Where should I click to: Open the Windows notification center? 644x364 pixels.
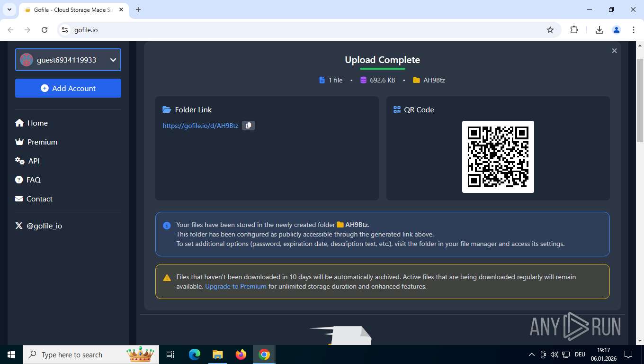[629, 355]
